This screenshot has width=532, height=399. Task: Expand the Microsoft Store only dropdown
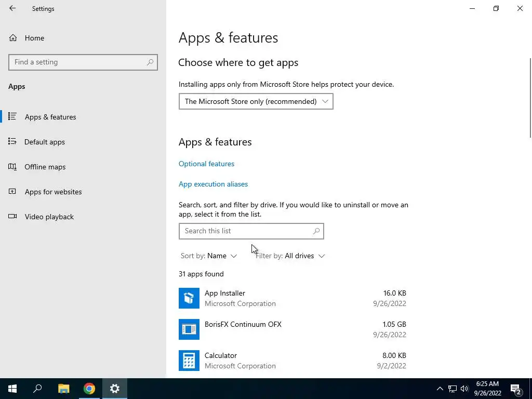point(256,101)
